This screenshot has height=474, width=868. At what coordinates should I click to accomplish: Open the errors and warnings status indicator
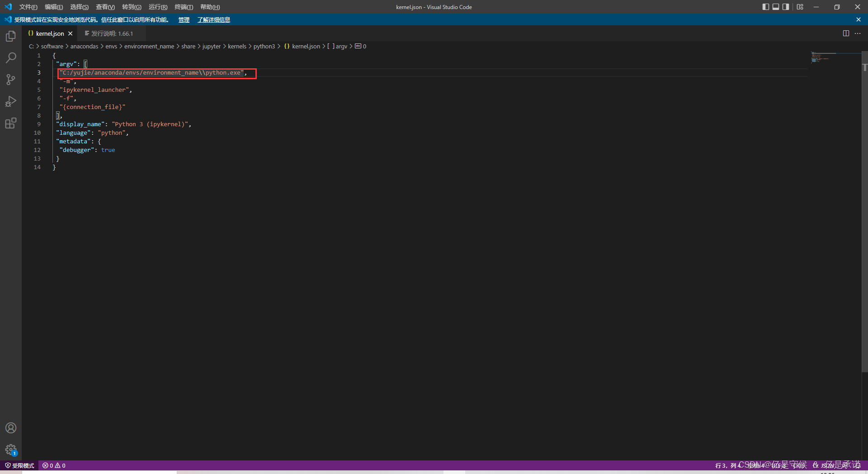click(54, 465)
